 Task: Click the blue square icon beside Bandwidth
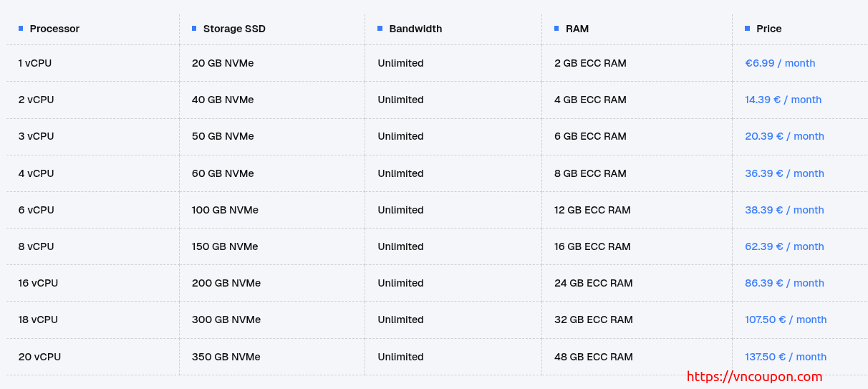pyautogui.click(x=380, y=29)
